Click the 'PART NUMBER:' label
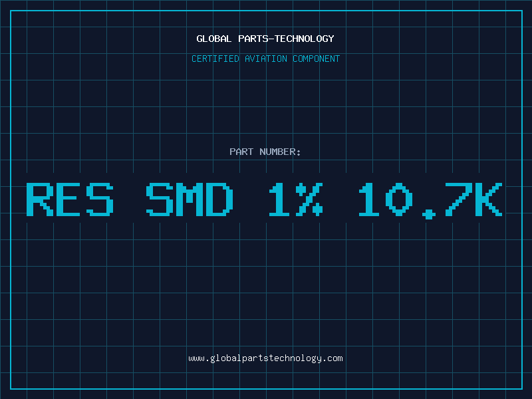 [x=265, y=152]
